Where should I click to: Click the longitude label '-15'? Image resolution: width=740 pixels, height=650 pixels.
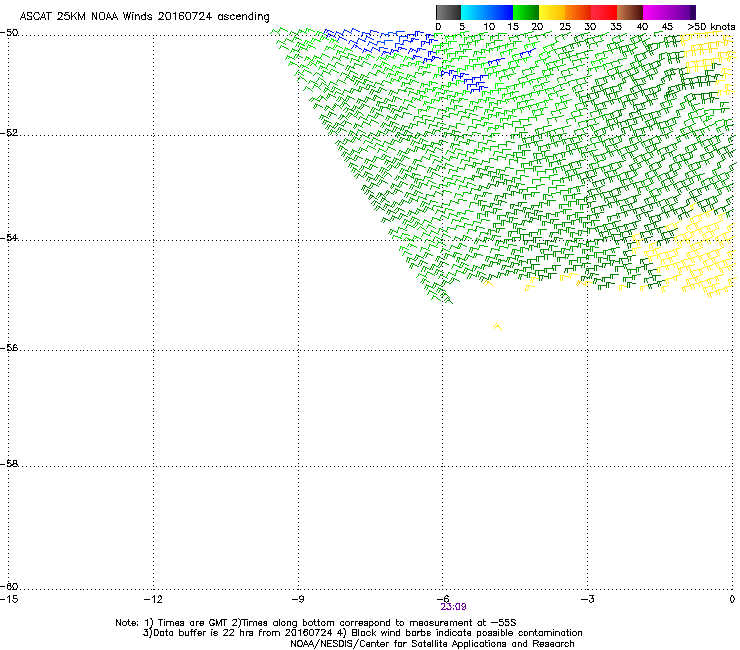pos(9,599)
